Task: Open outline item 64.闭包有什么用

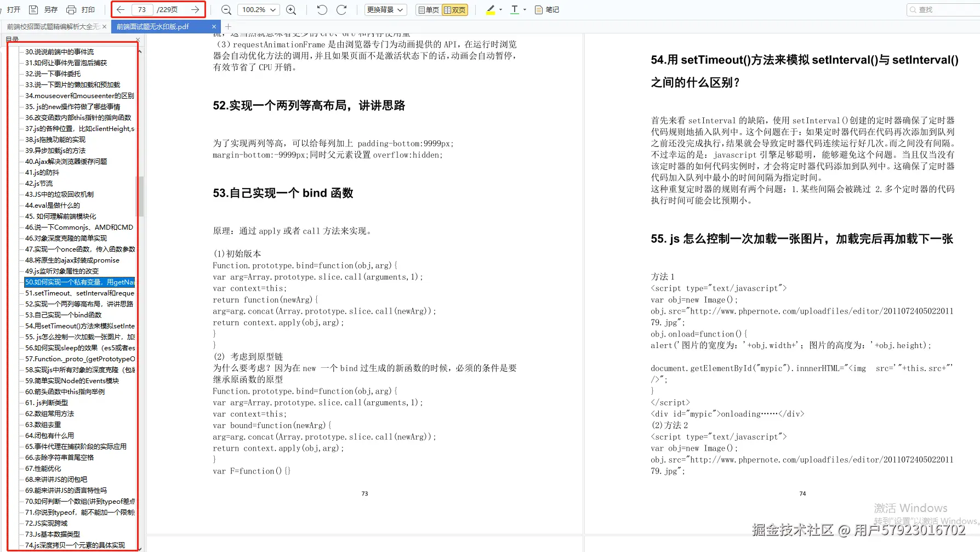Action: point(49,436)
